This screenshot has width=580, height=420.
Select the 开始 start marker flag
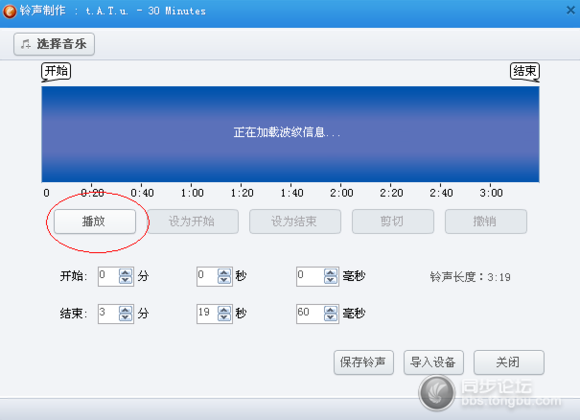56,72
